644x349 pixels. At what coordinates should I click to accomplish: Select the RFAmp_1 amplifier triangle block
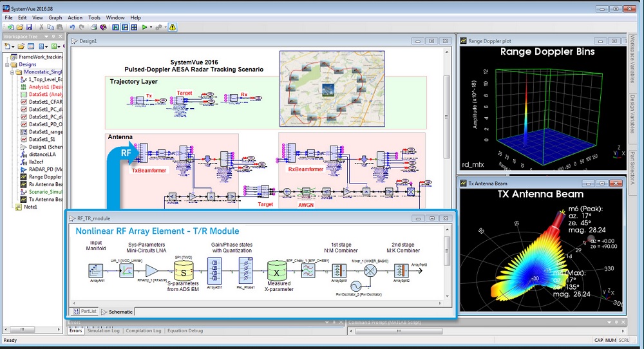point(151,270)
